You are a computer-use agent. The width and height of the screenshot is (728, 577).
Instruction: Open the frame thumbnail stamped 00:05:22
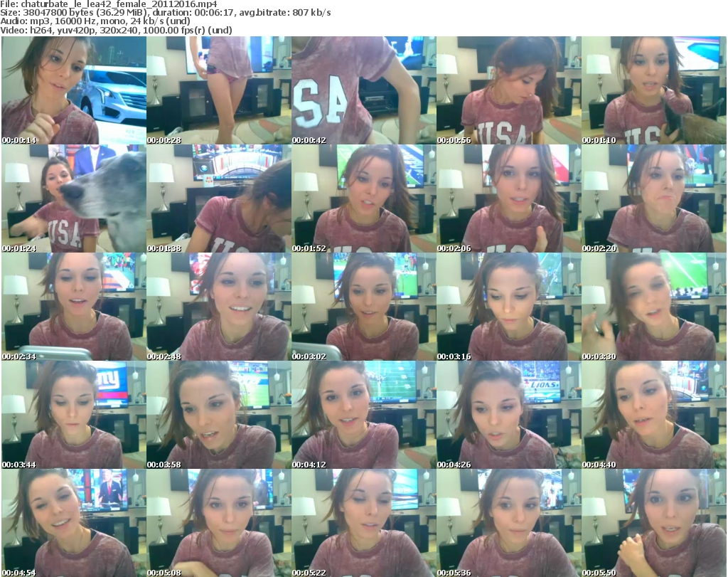363,523
